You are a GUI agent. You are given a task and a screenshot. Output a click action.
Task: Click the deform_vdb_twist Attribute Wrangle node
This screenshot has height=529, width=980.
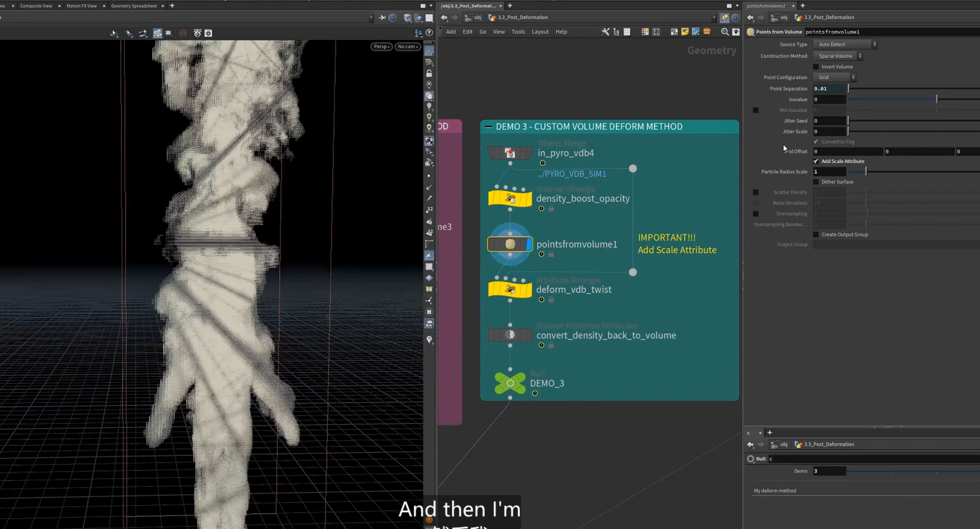510,289
